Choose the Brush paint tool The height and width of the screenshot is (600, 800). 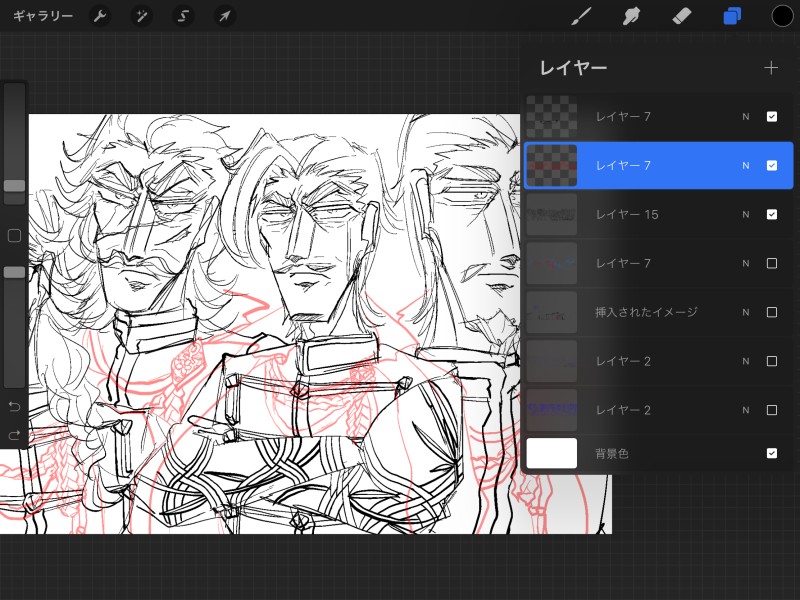pos(581,16)
